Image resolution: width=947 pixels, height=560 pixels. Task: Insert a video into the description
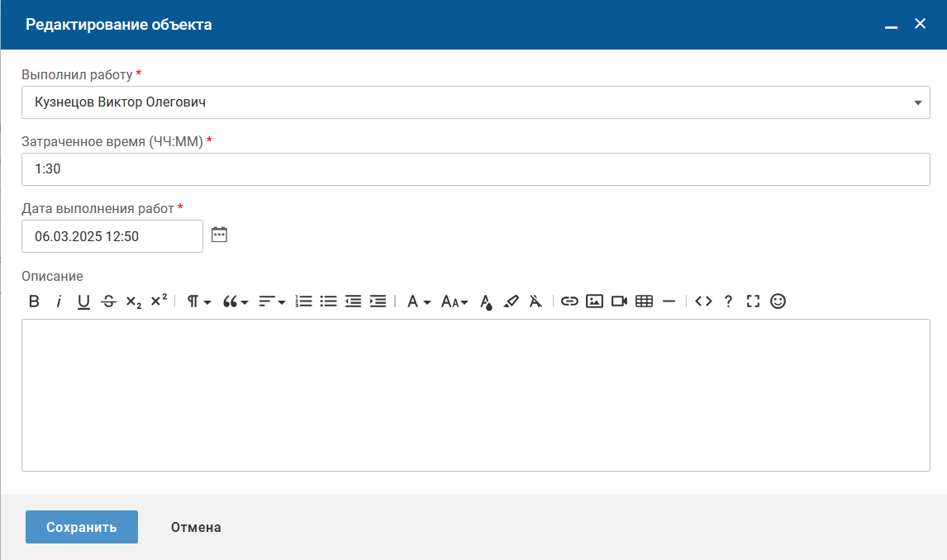pyautogui.click(x=619, y=301)
